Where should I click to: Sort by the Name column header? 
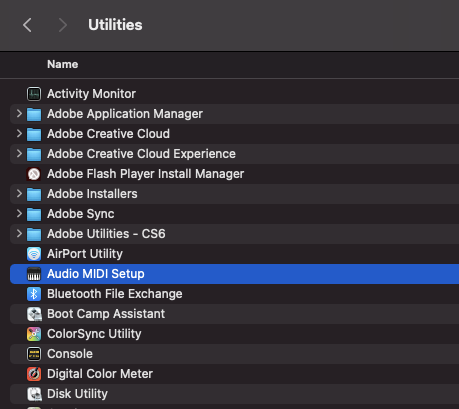[63, 64]
